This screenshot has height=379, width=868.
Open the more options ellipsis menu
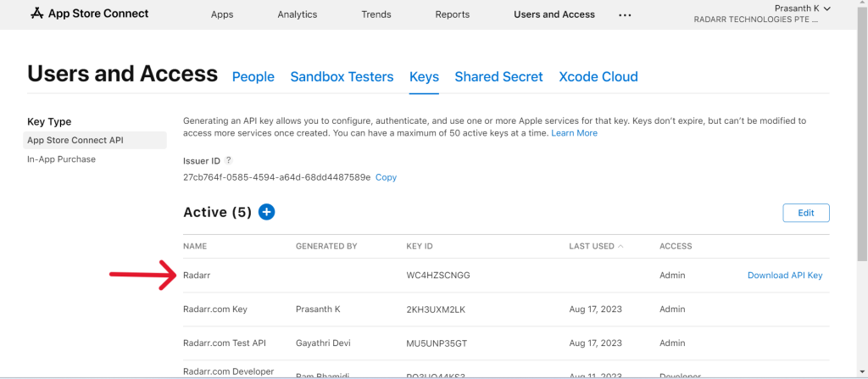point(625,15)
